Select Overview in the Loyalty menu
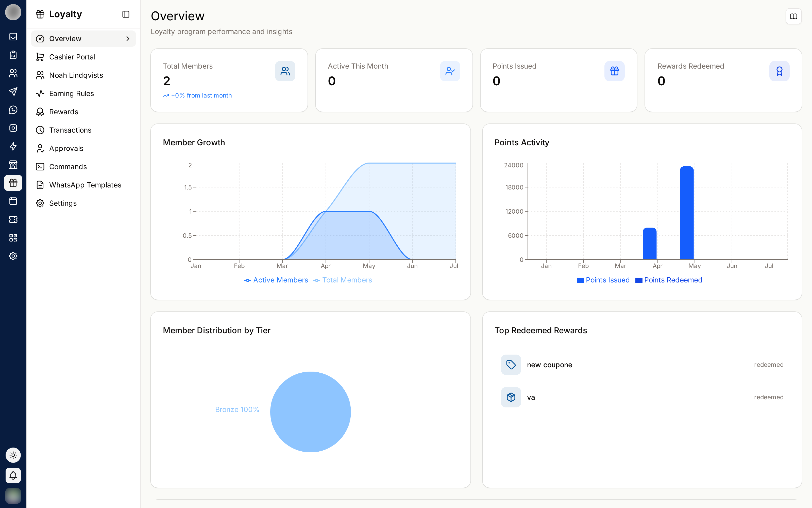The image size is (812, 508). click(83, 39)
